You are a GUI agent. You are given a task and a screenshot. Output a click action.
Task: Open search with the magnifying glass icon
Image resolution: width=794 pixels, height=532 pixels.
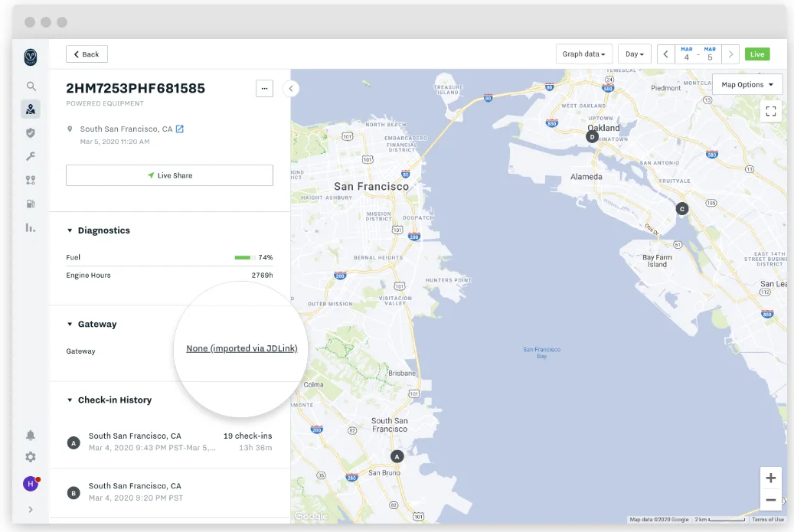click(x=31, y=86)
